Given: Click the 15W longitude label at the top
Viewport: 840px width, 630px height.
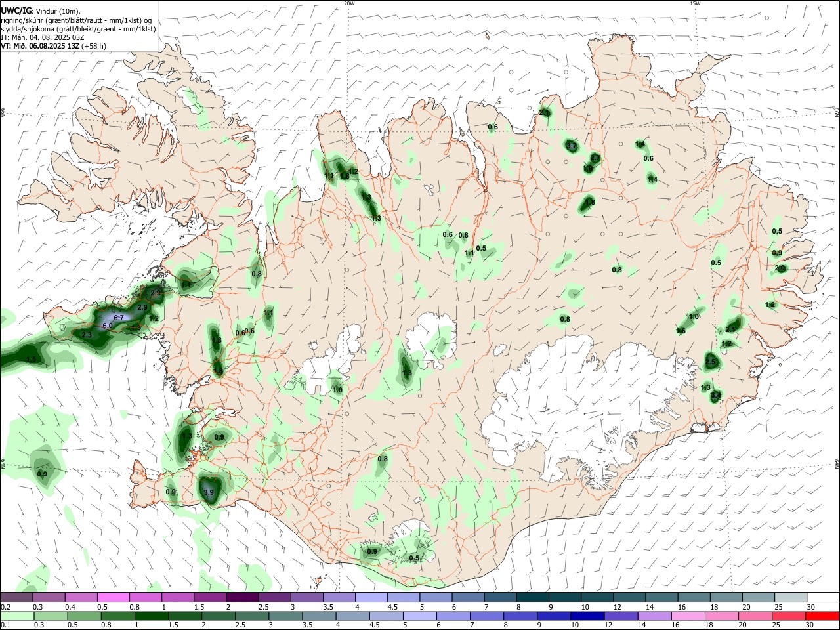Looking at the screenshot, I should [695, 3].
